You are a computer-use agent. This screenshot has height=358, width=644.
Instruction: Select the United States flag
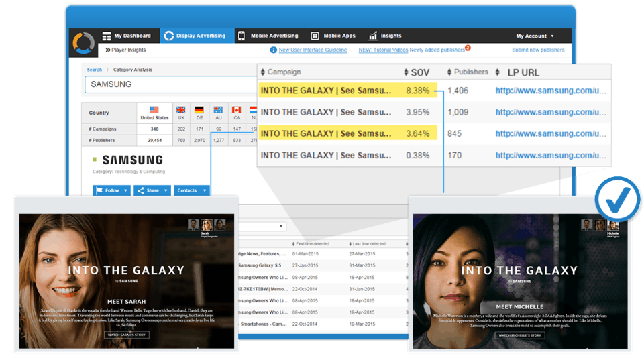click(x=154, y=110)
